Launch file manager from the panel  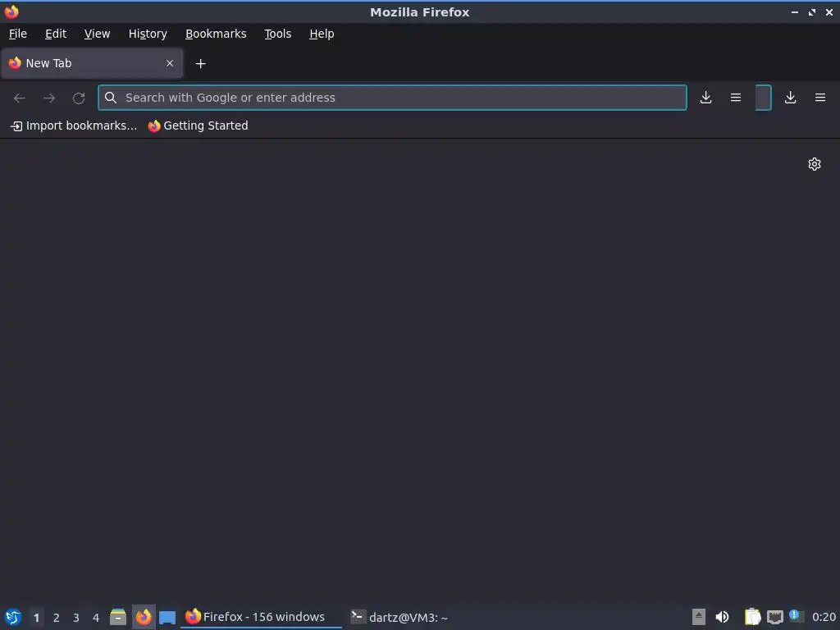[x=118, y=617]
